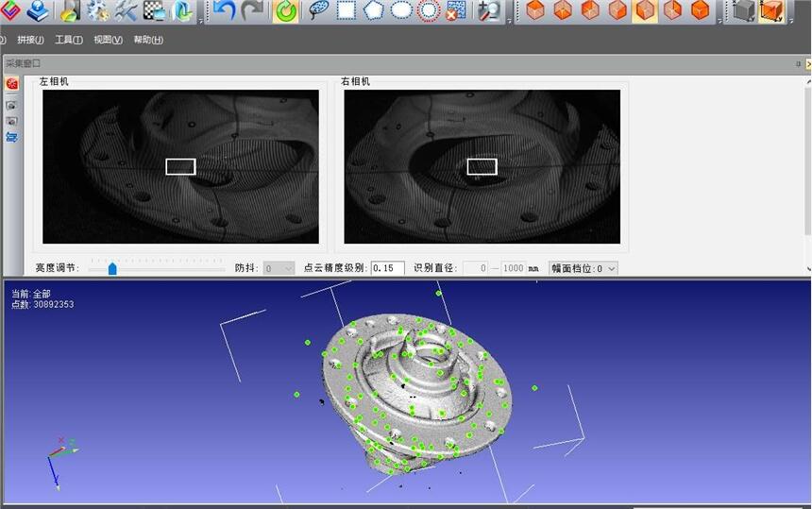This screenshot has height=509, width=812.
Task: Select the rectangle selection tool
Action: click(347, 11)
